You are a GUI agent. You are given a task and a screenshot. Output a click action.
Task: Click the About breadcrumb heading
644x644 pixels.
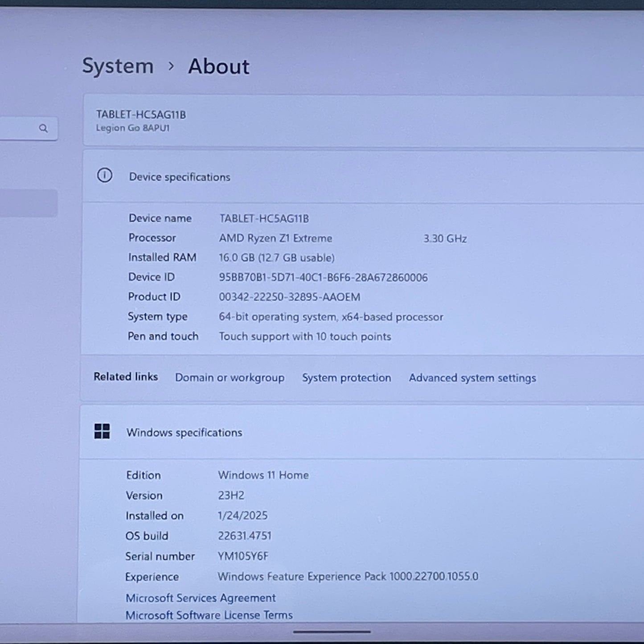tap(219, 66)
